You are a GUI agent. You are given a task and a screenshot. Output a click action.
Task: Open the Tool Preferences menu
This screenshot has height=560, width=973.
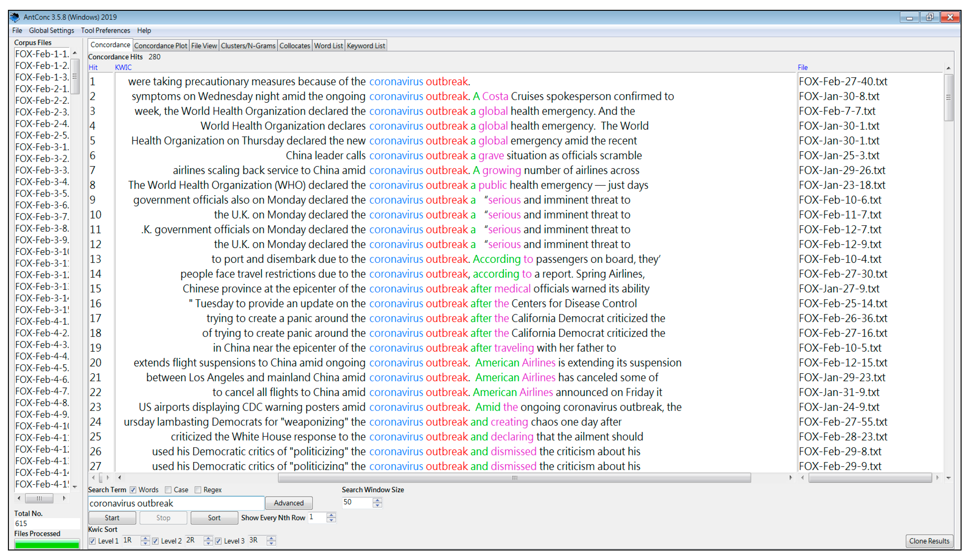[x=105, y=30]
